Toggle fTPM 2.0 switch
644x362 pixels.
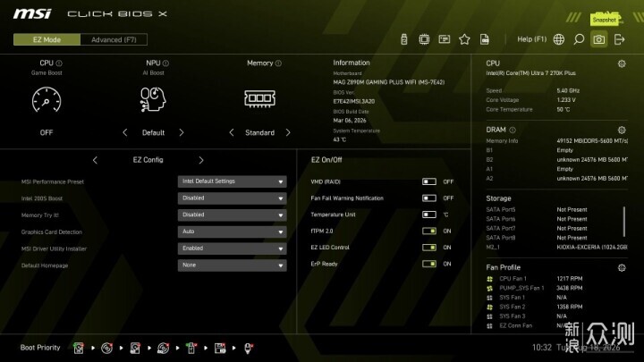429,231
